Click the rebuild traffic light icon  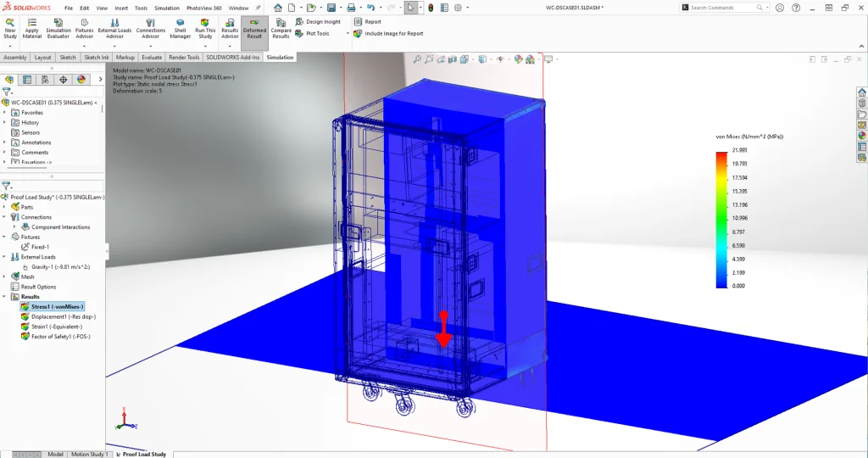tap(430, 8)
